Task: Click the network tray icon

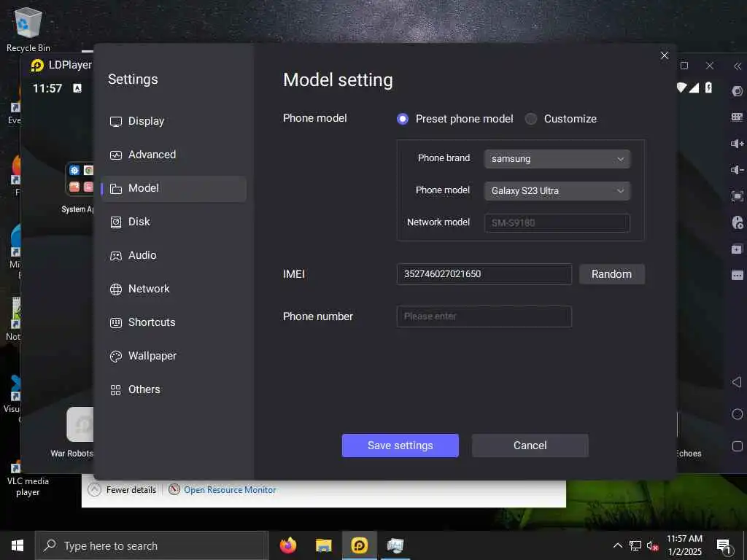Action: click(635, 545)
